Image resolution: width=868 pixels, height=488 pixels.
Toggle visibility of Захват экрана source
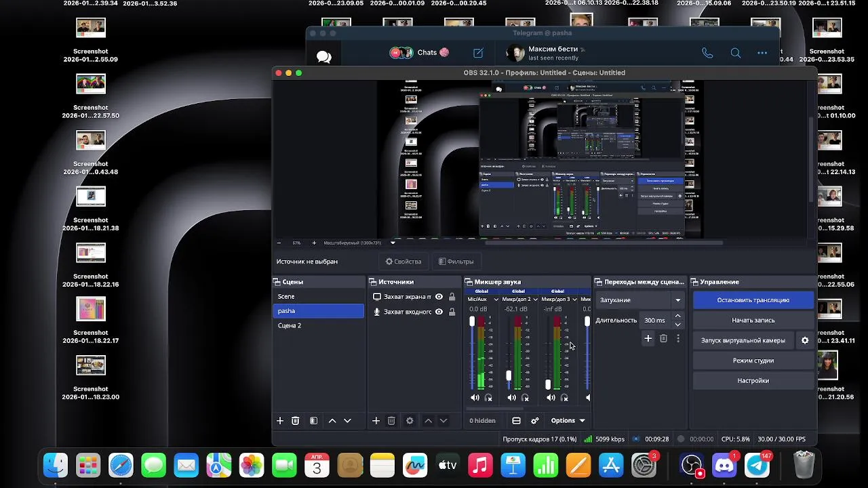(x=439, y=297)
